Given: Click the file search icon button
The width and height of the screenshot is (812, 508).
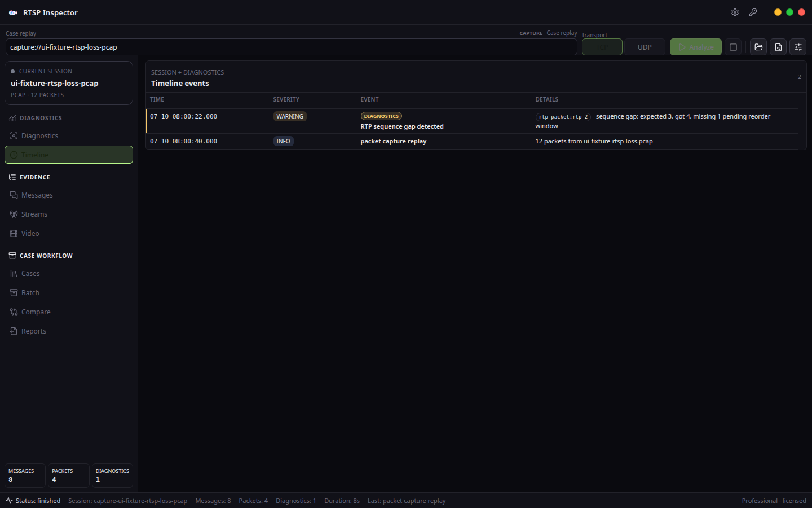Looking at the screenshot, I should point(778,47).
